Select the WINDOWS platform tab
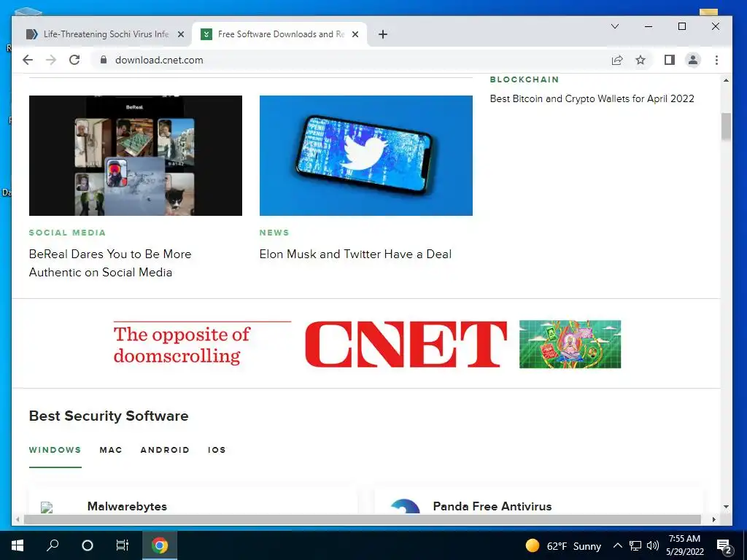The width and height of the screenshot is (747, 560). (x=55, y=450)
